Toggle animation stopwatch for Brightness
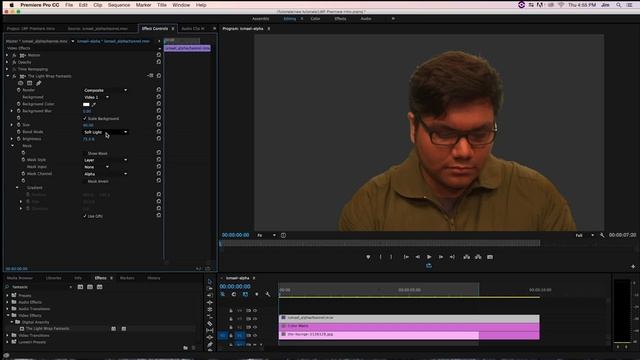Viewport: 640px width, 360px height. click(x=18, y=139)
